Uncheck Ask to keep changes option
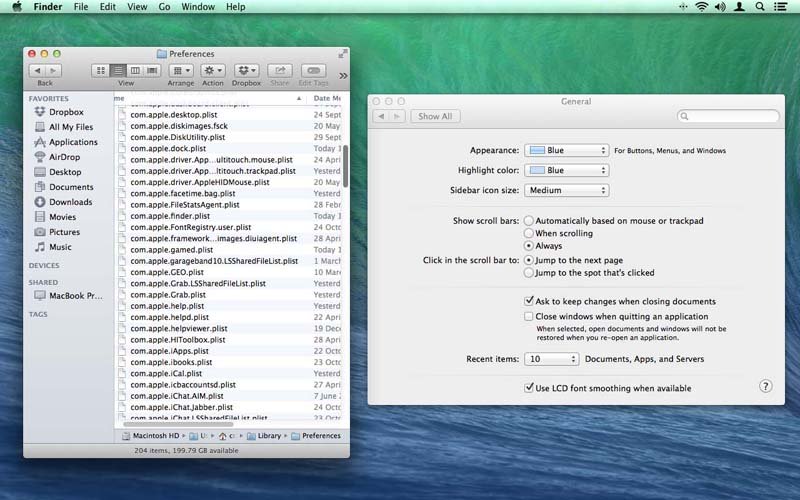The width and height of the screenshot is (800, 500). (529, 301)
